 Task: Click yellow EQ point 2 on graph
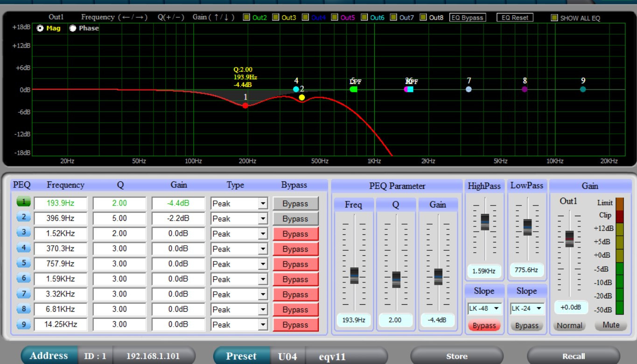[x=302, y=97]
